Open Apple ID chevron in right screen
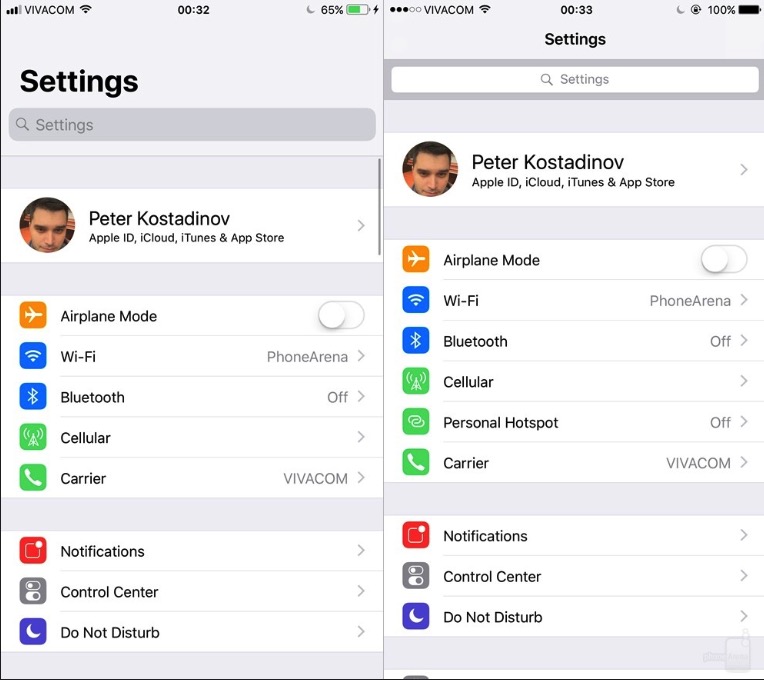Viewport: 764px width, 680px height. tap(744, 170)
